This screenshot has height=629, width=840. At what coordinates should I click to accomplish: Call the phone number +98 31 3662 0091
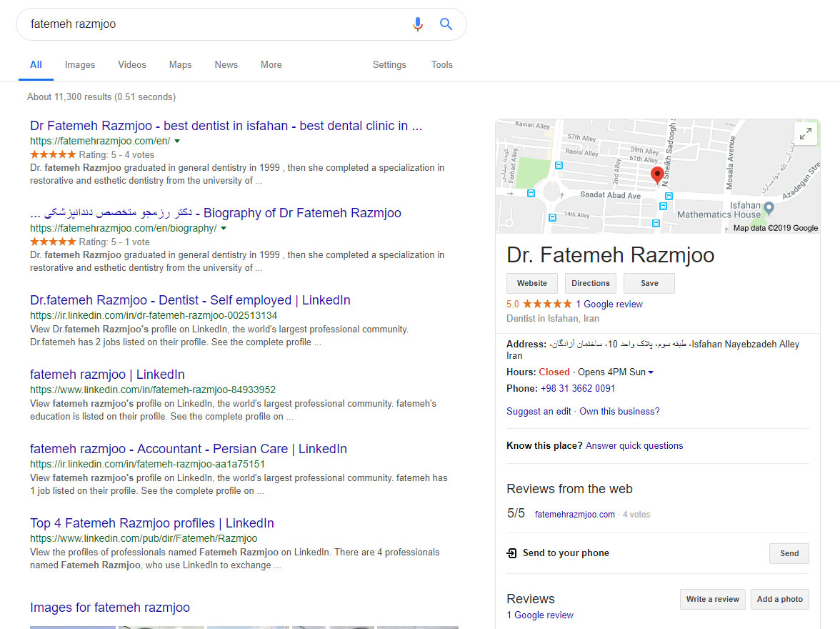pyautogui.click(x=577, y=388)
